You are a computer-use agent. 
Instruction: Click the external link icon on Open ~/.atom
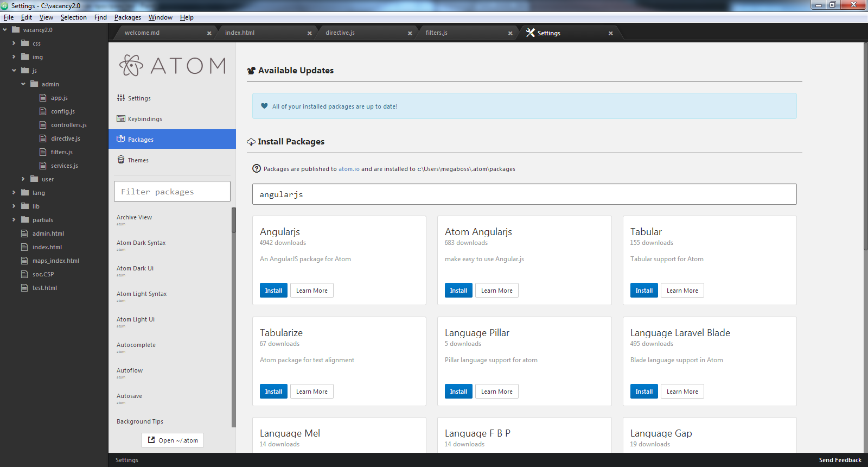151,440
